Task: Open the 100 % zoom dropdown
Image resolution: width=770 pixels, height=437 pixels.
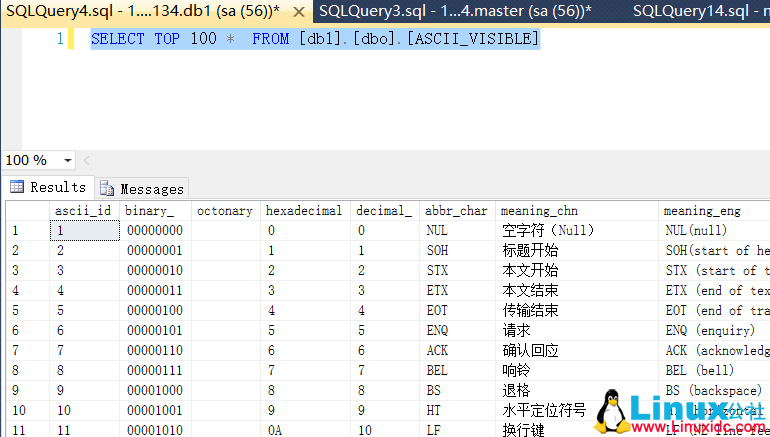Action: tap(68, 160)
